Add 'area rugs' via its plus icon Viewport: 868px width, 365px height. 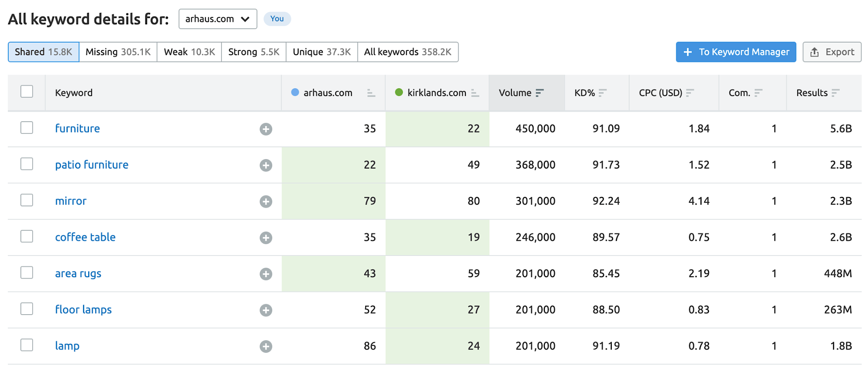click(x=266, y=274)
